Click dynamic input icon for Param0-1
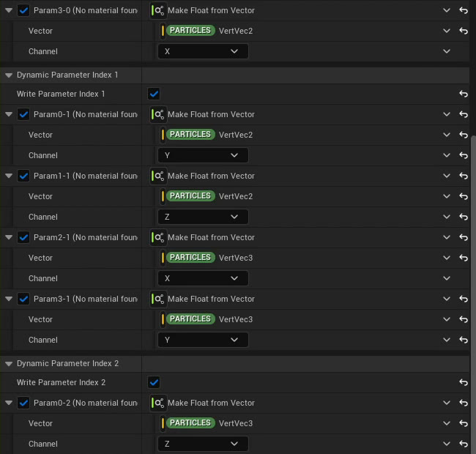This screenshot has width=476, height=454. pos(157,114)
